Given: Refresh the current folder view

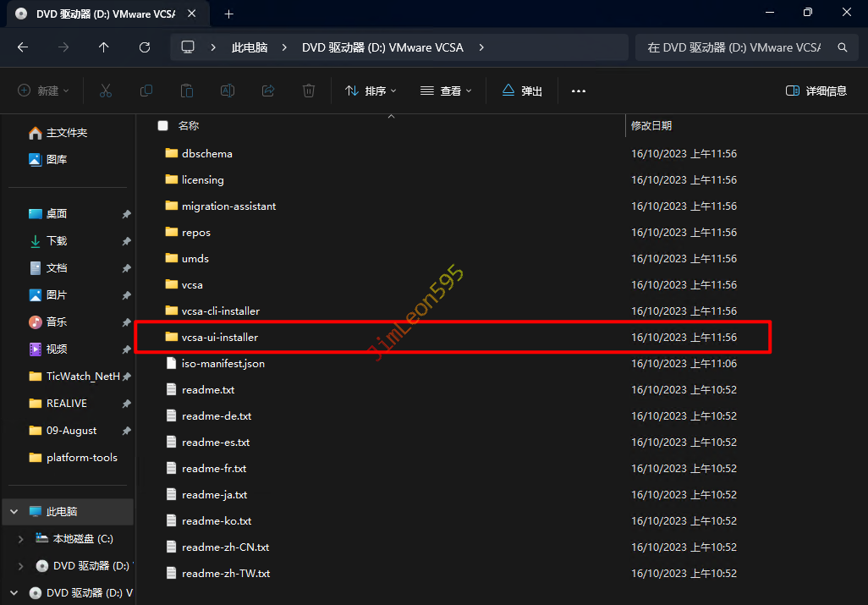Looking at the screenshot, I should tap(145, 47).
